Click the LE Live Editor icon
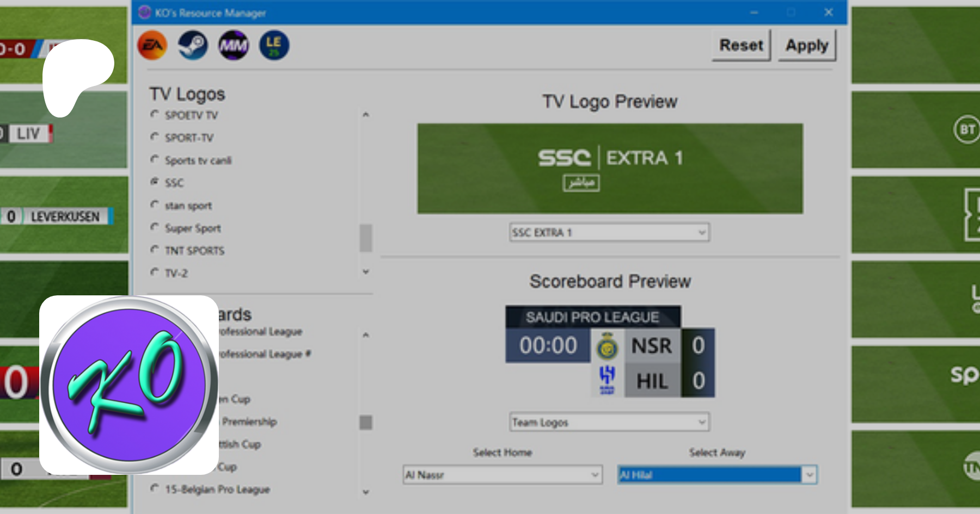The image size is (980, 514). (x=274, y=46)
